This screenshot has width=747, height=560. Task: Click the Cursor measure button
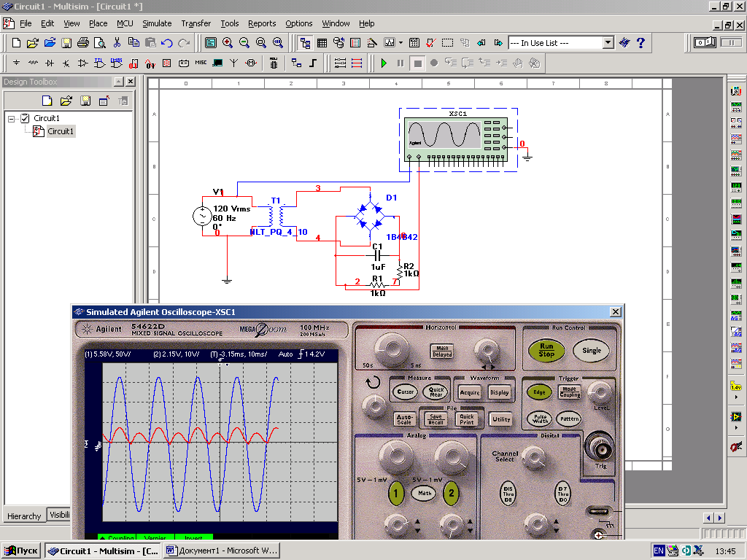406,392
